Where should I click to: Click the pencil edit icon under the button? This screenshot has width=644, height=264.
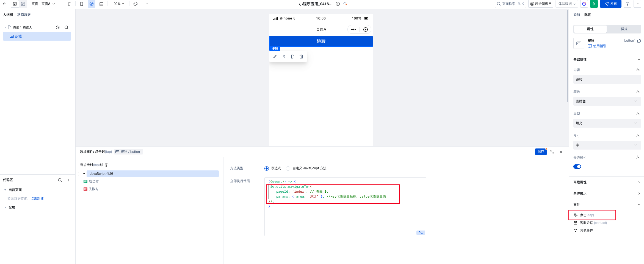(x=275, y=57)
